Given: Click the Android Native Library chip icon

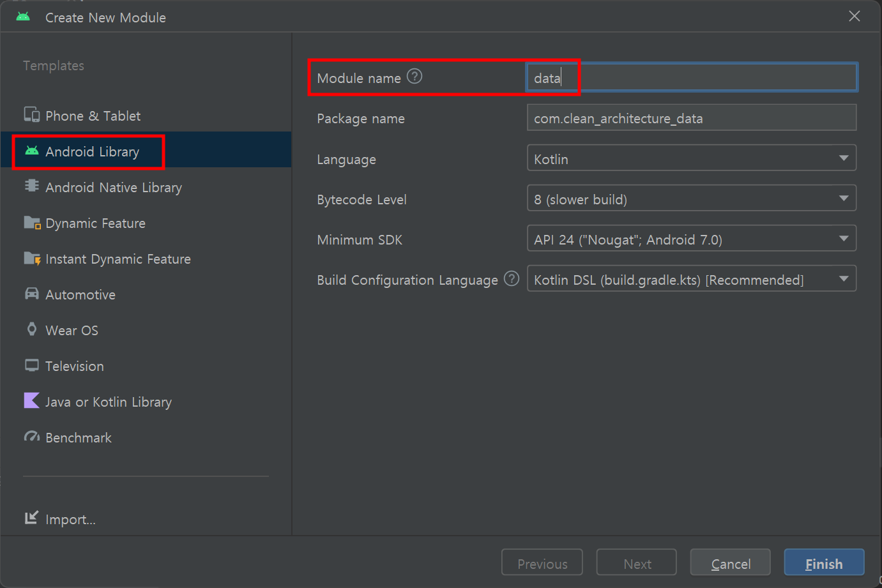Looking at the screenshot, I should click(x=31, y=186).
